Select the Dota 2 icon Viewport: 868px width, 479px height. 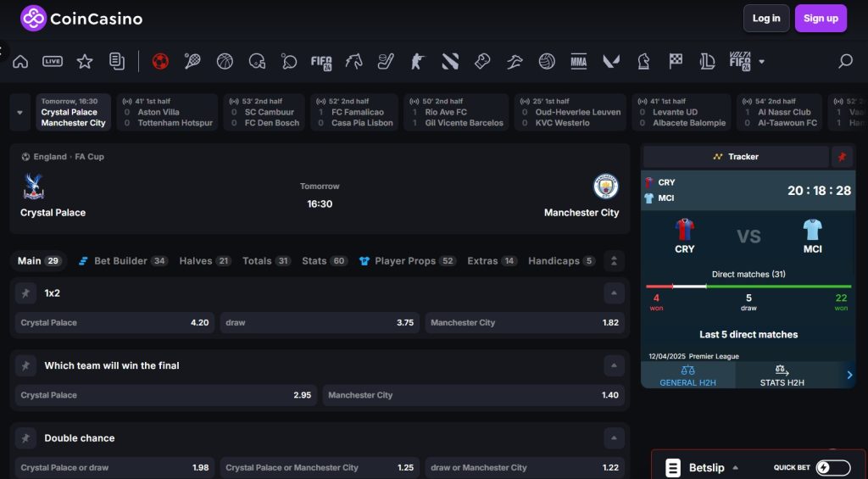(450, 62)
